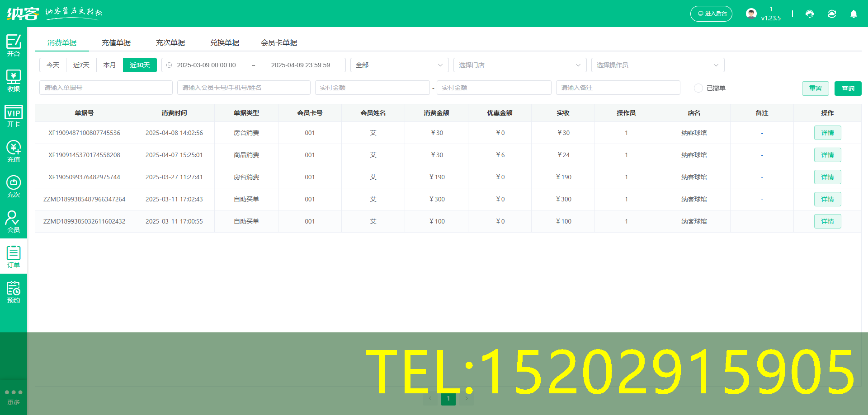Open the 开台 panel from the sidebar
This screenshot has height=415, width=868.
(14, 45)
